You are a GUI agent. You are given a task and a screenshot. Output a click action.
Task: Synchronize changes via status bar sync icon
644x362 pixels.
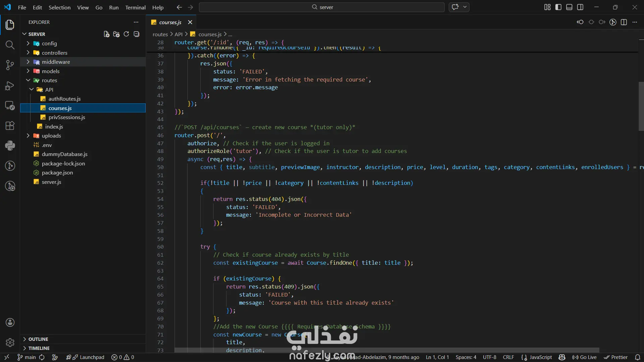(x=42, y=357)
